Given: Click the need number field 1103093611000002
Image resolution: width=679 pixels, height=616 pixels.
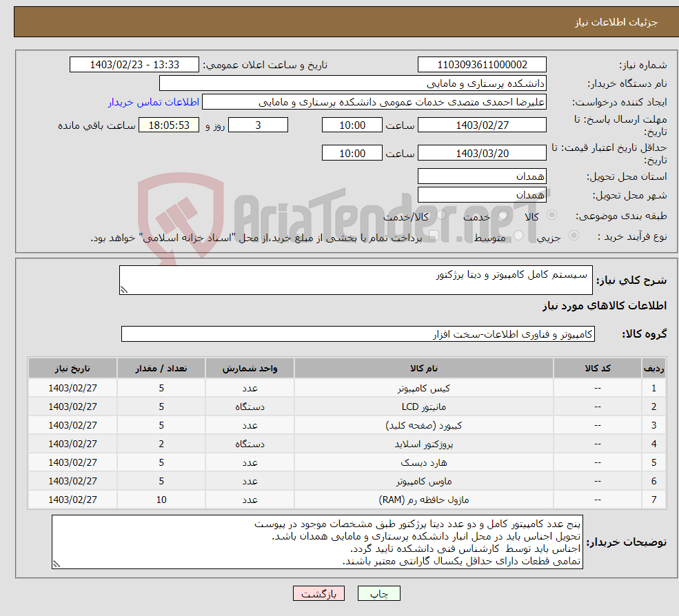Looking at the screenshot, I should tap(482, 65).
